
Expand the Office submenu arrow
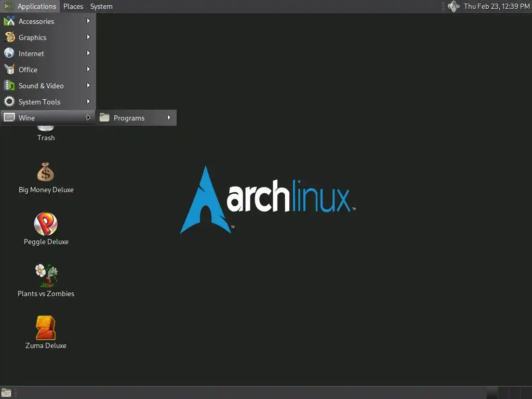tap(88, 69)
